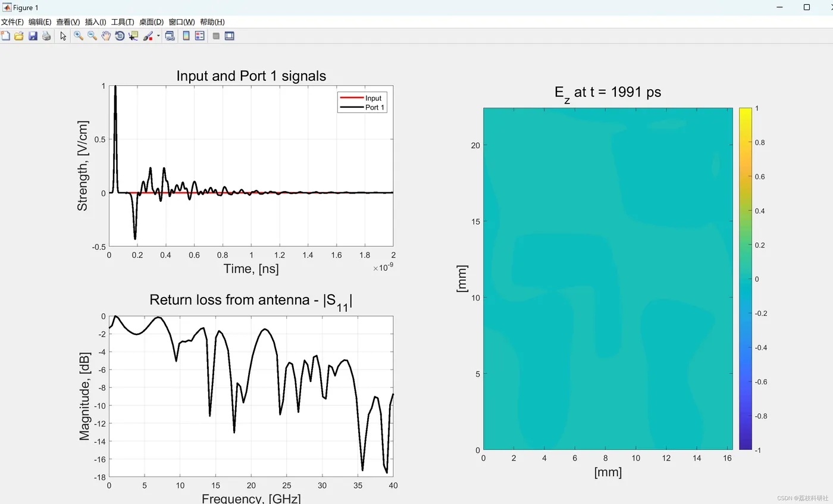Screen dimensions: 833x504
Task: Open the 文件(F) menu
Action: click(12, 22)
